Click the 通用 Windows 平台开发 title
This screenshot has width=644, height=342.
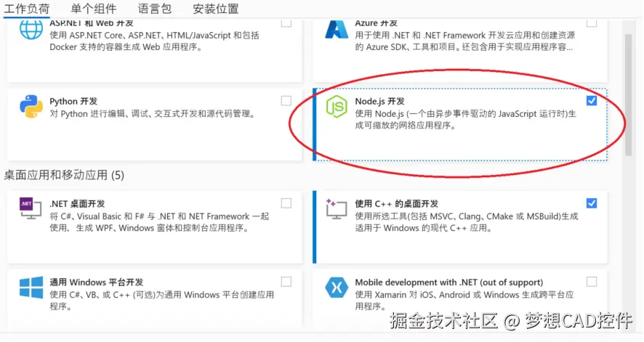click(x=97, y=282)
